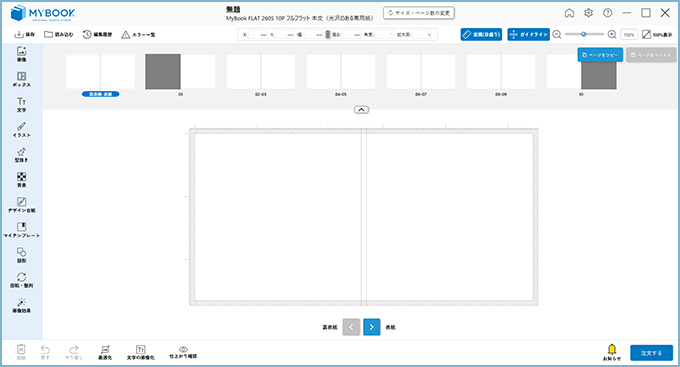Open the 型抜き (cutout shape) tool
Viewport: 680px width, 367px height.
point(21,154)
